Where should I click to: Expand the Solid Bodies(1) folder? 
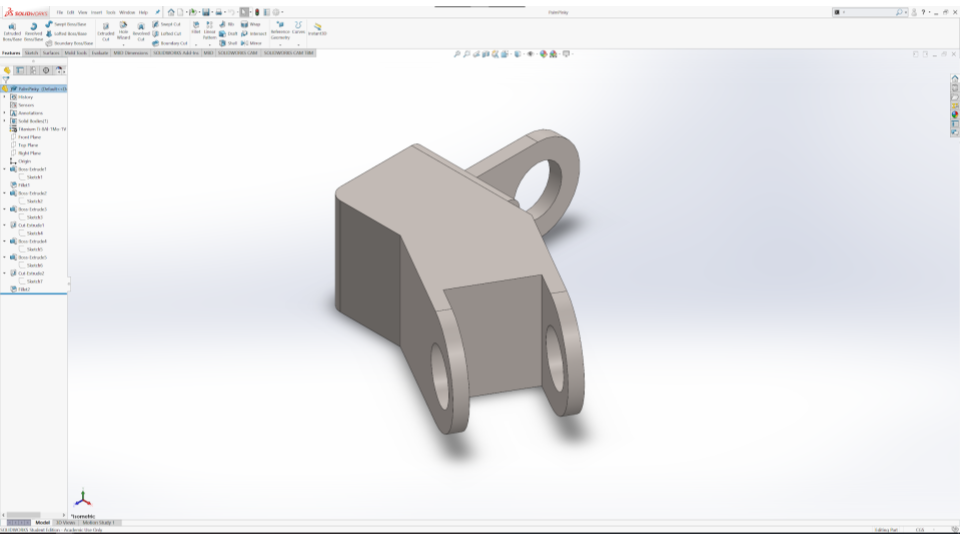(4, 121)
